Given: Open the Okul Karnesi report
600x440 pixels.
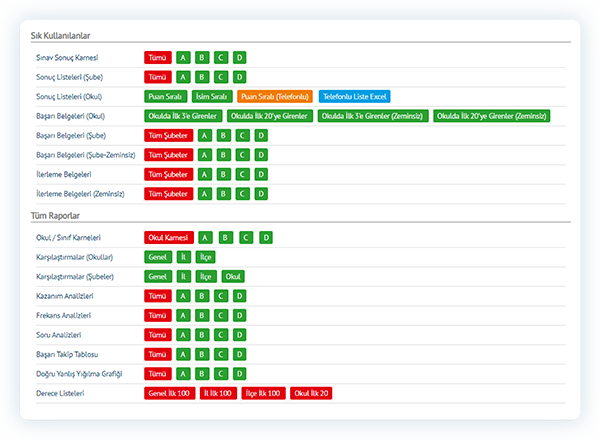Looking at the screenshot, I should (x=167, y=238).
